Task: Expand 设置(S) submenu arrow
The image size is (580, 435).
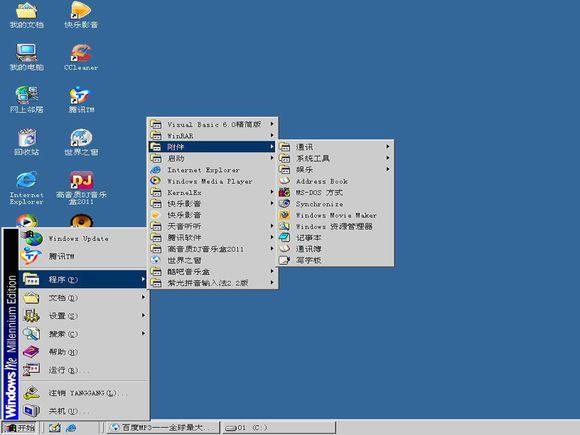Action: click(143, 316)
